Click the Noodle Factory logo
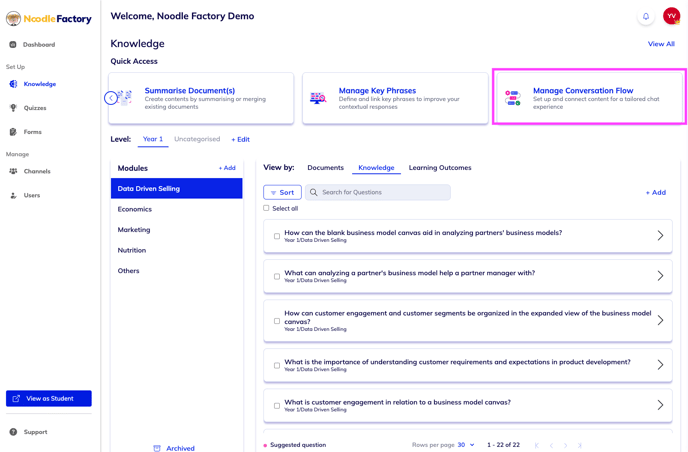The height and width of the screenshot is (452, 688). pos(49,19)
